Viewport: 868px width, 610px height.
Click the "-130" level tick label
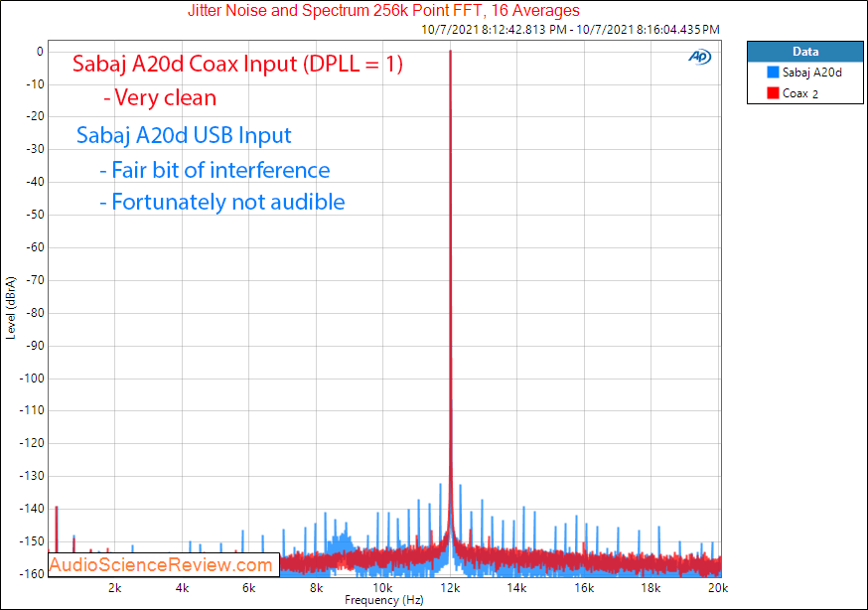[32, 476]
